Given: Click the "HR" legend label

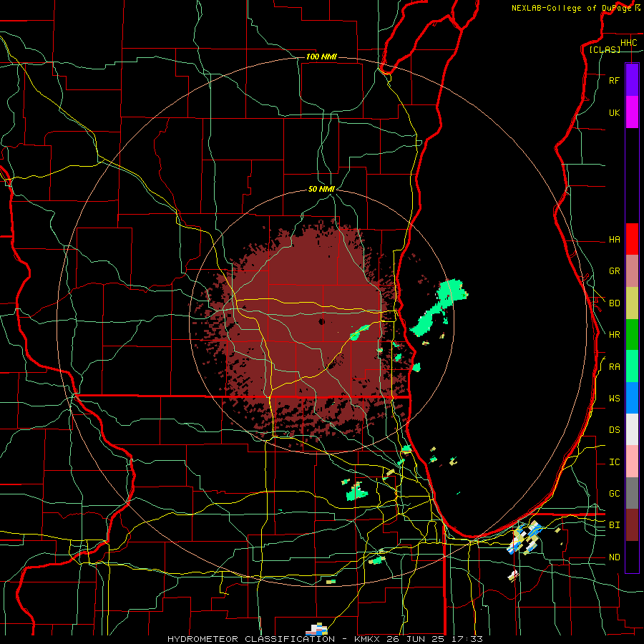Looking at the screenshot, I should point(614,335).
